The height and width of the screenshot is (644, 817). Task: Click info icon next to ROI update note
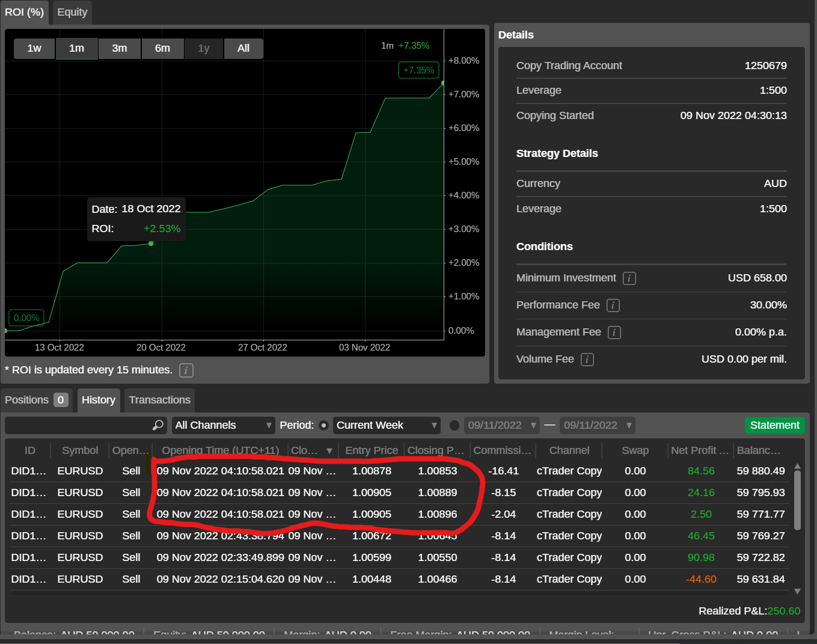pyautogui.click(x=186, y=370)
